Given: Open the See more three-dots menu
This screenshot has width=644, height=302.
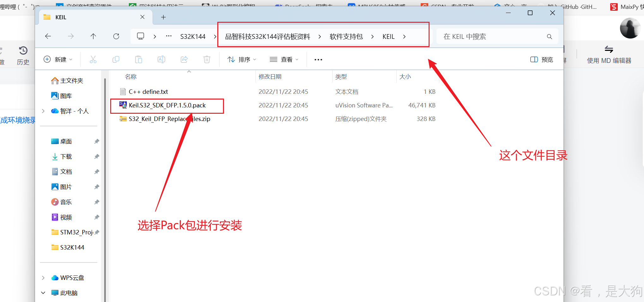Looking at the screenshot, I should coord(318,60).
